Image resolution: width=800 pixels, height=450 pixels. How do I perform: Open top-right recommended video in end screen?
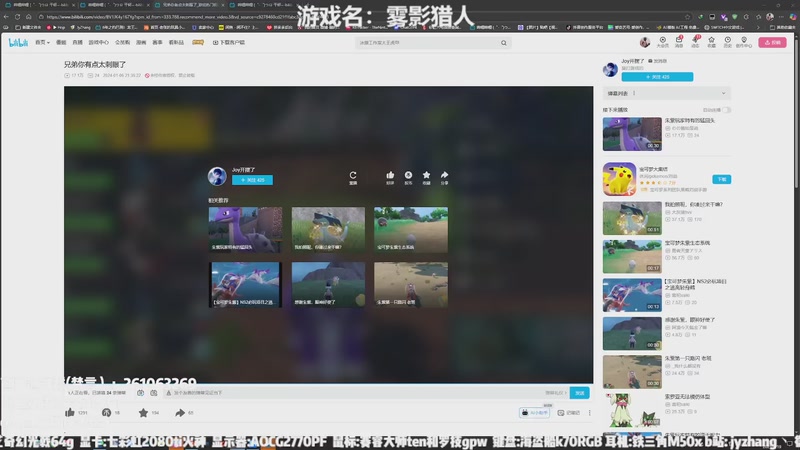(x=411, y=230)
